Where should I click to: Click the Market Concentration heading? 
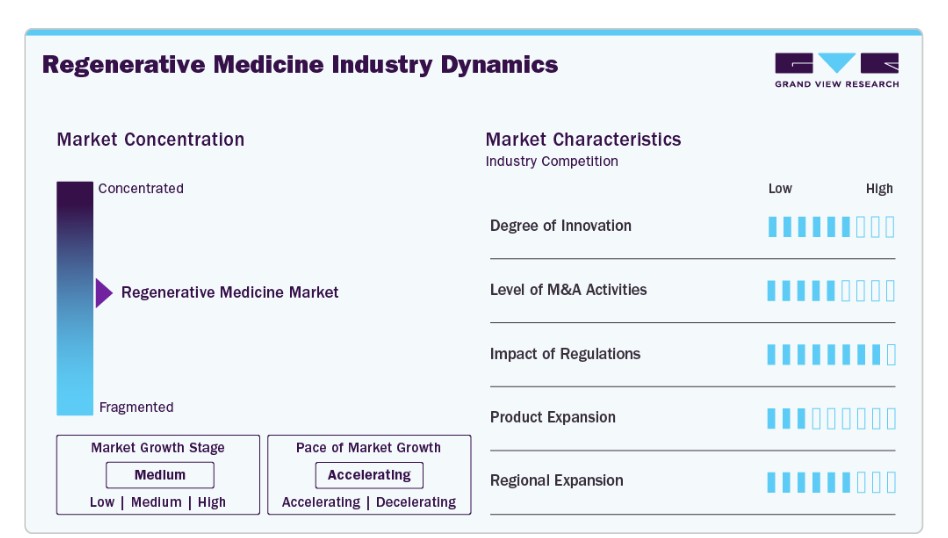[x=151, y=140]
